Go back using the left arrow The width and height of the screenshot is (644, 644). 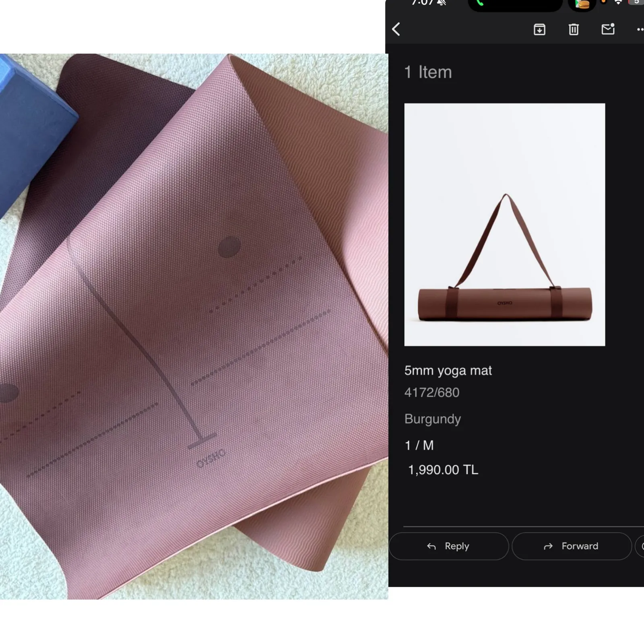click(396, 29)
